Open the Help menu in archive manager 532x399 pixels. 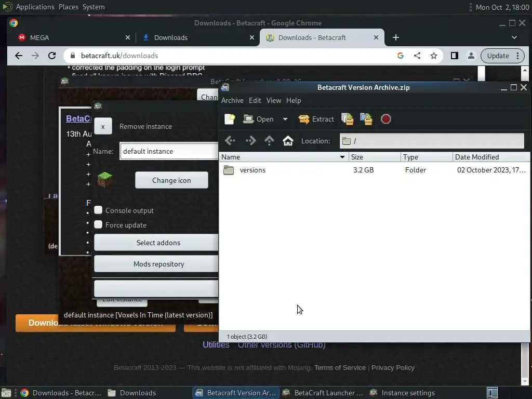pos(294,100)
